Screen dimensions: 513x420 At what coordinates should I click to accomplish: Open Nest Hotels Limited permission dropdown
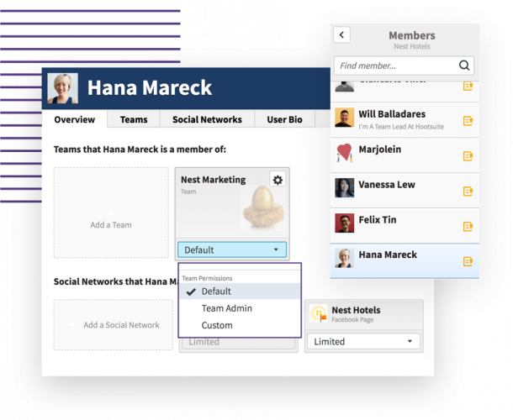point(363,342)
